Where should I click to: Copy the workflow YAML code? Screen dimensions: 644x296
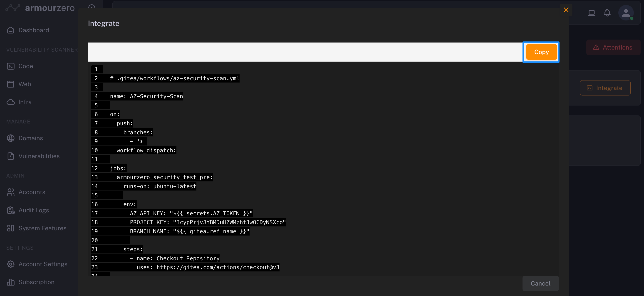point(541,52)
